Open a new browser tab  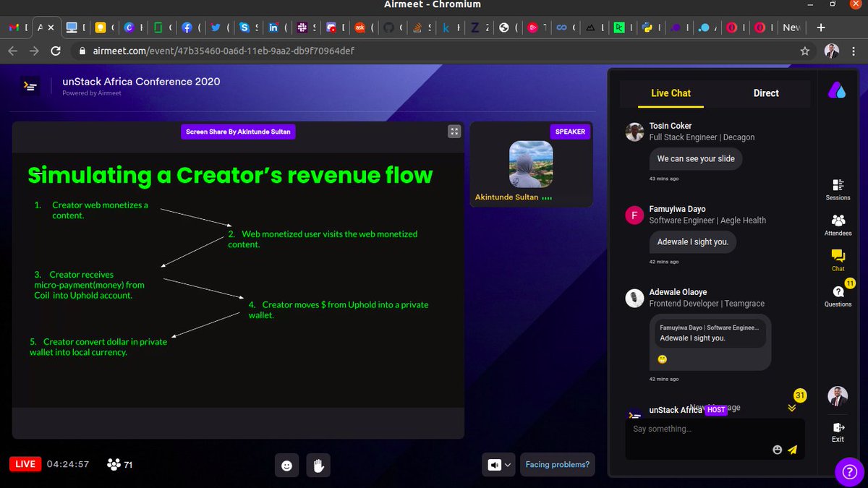(x=821, y=27)
